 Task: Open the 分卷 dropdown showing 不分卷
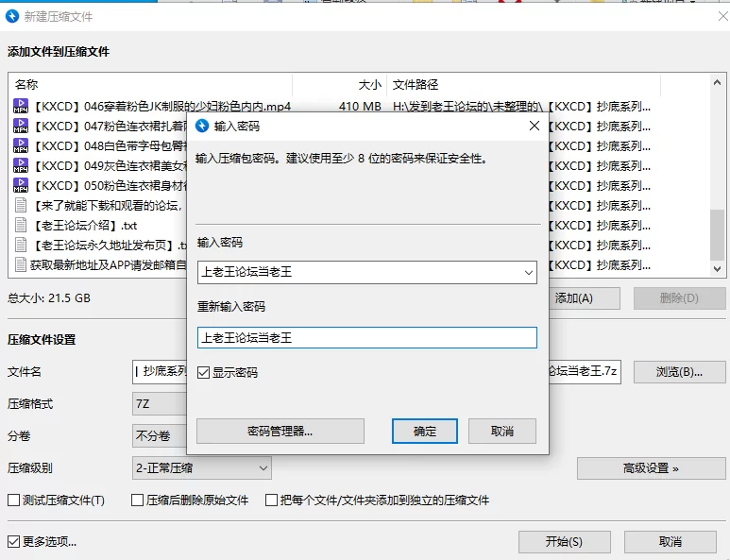(160, 435)
